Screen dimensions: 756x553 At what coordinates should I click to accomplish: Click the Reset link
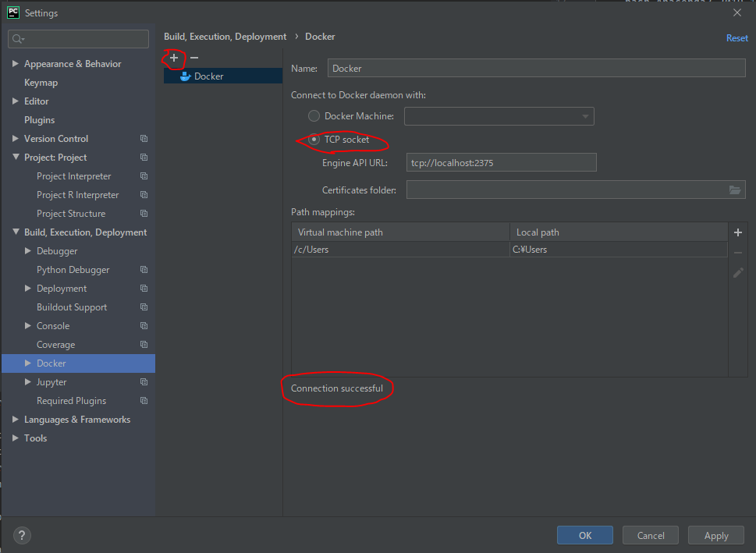tap(737, 38)
